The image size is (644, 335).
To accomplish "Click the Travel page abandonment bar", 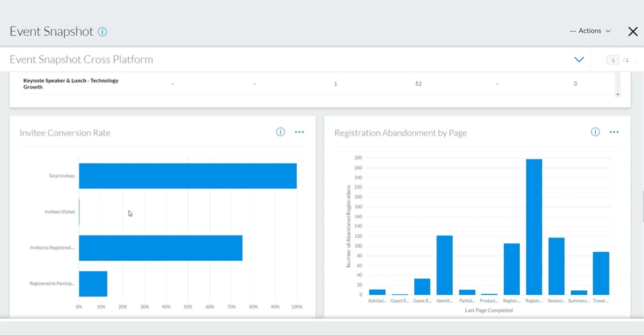I will 601,273.
